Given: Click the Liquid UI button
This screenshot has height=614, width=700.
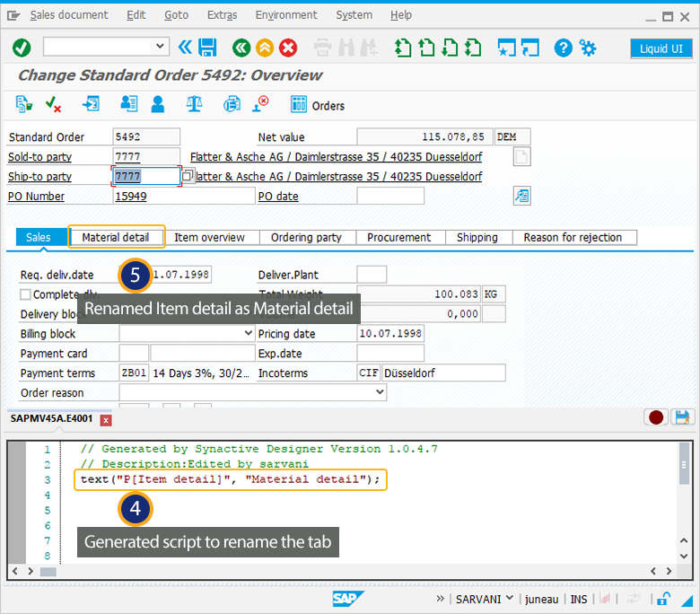Looking at the screenshot, I should click(661, 48).
